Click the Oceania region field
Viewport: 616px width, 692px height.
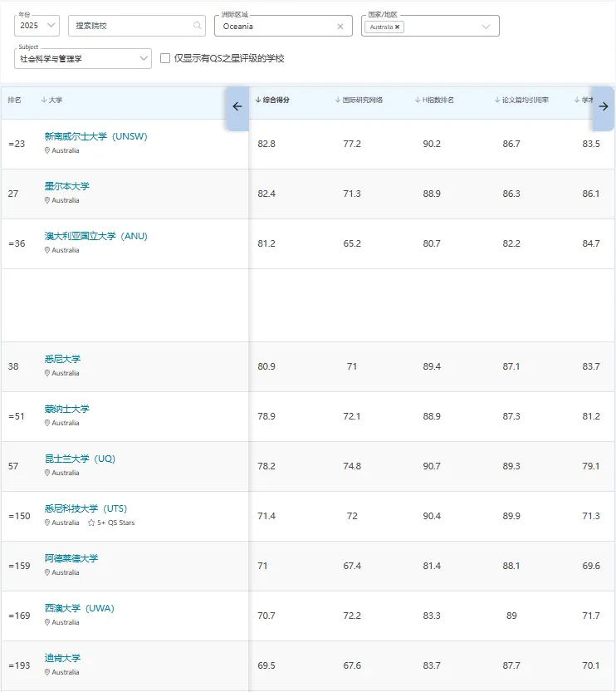283,26
